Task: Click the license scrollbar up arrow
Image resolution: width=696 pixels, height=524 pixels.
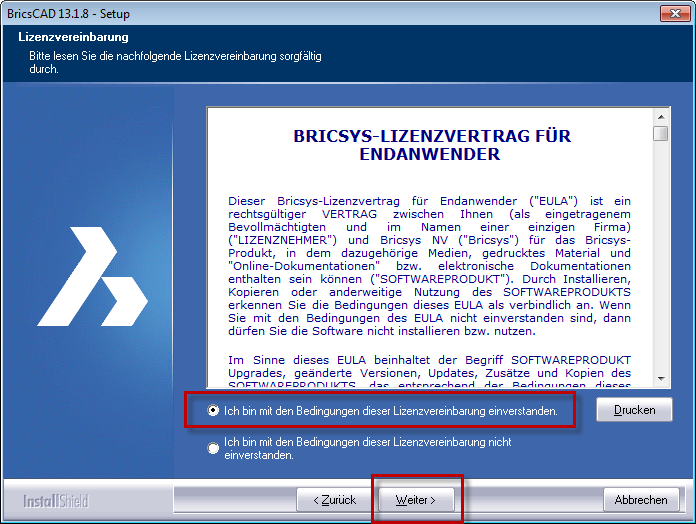Action: point(660,114)
